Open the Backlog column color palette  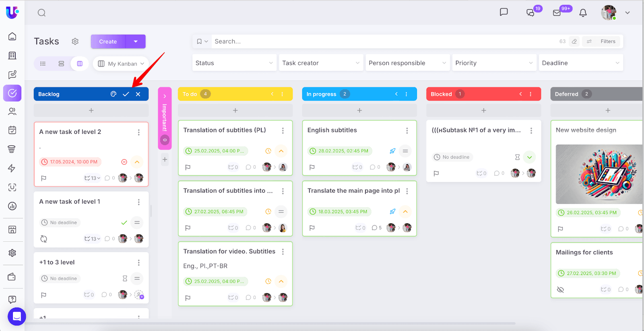click(114, 94)
